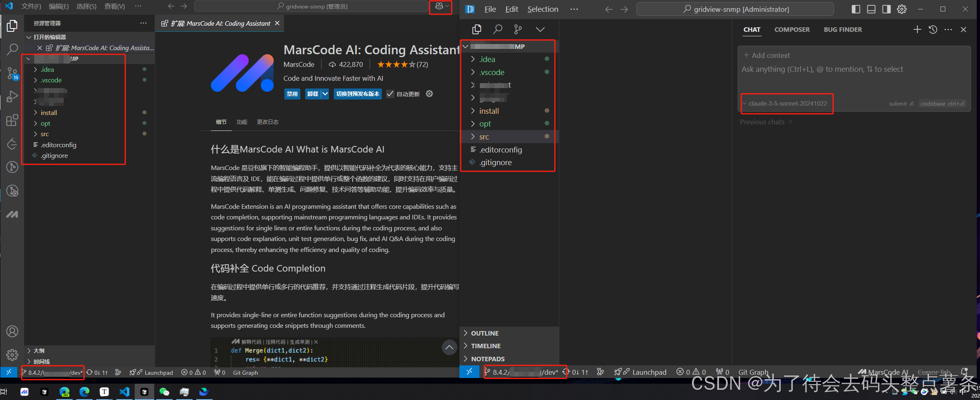Image resolution: width=980 pixels, height=400 pixels.
Task: Click Source Control icon in Cursor sidebar
Action: [x=518, y=29]
